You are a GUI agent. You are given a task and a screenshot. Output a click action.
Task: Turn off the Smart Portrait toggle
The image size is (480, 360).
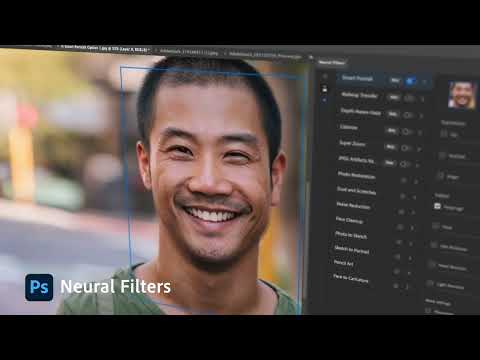[410, 81]
